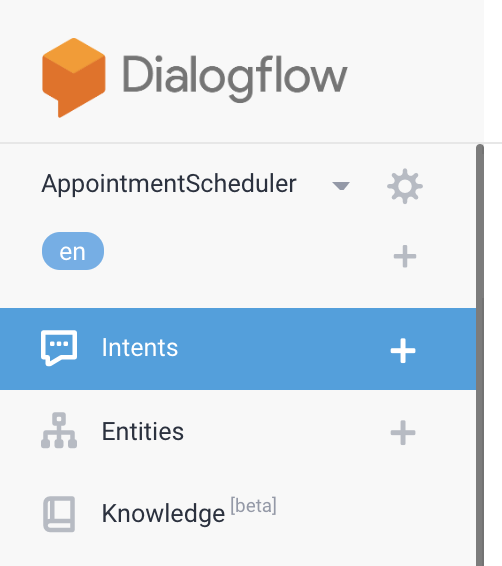Select the Intents speech bubble icon

pyautogui.click(x=59, y=348)
